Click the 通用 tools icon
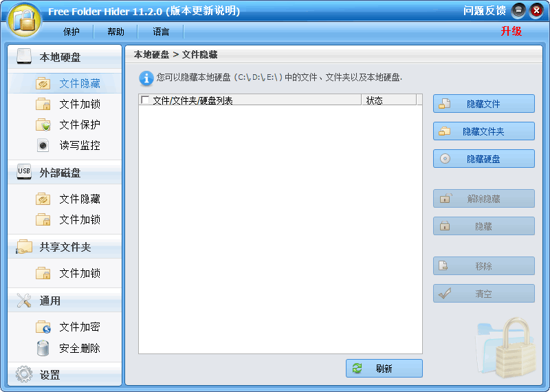Screen dimensions: 550x392 tap(24, 301)
